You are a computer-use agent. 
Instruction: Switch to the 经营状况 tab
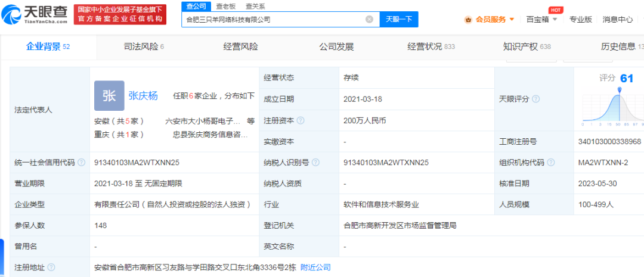coord(431,47)
